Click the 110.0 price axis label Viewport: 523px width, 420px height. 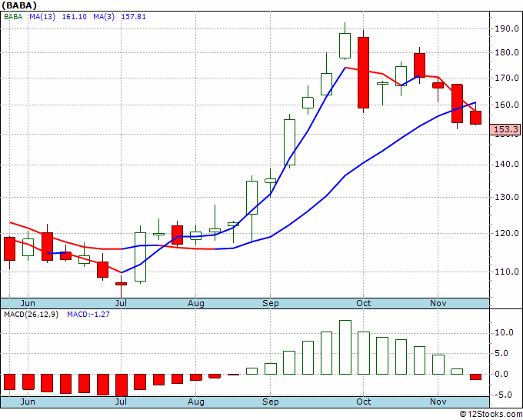(506, 272)
